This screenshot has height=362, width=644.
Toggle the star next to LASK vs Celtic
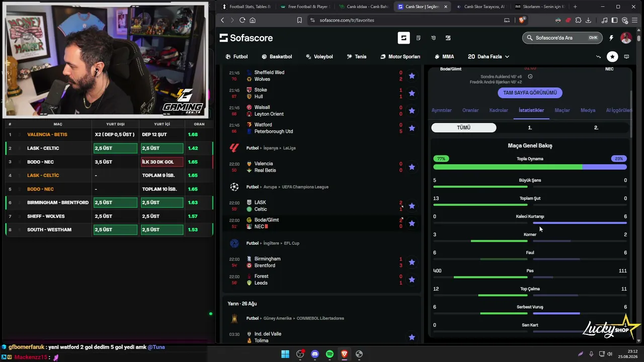point(412,206)
